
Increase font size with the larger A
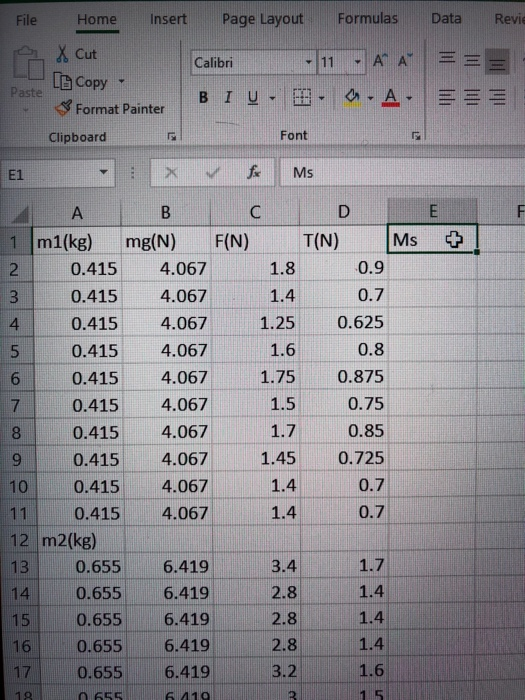(380, 61)
